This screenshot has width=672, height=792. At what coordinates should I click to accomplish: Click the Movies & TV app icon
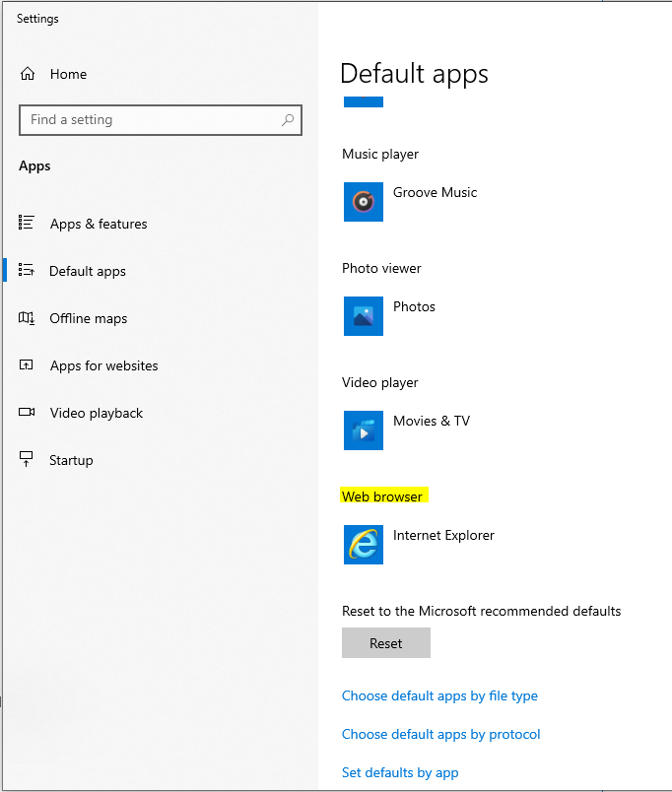[x=364, y=430]
